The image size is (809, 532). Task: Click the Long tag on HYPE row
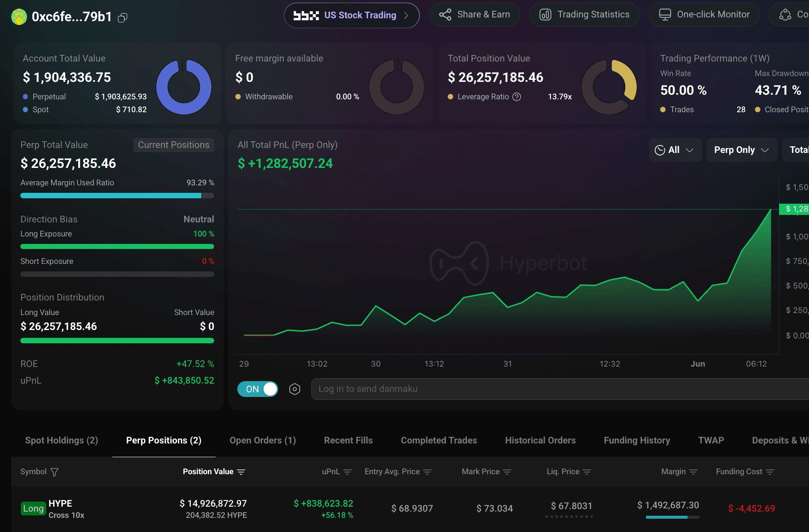pyautogui.click(x=33, y=508)
